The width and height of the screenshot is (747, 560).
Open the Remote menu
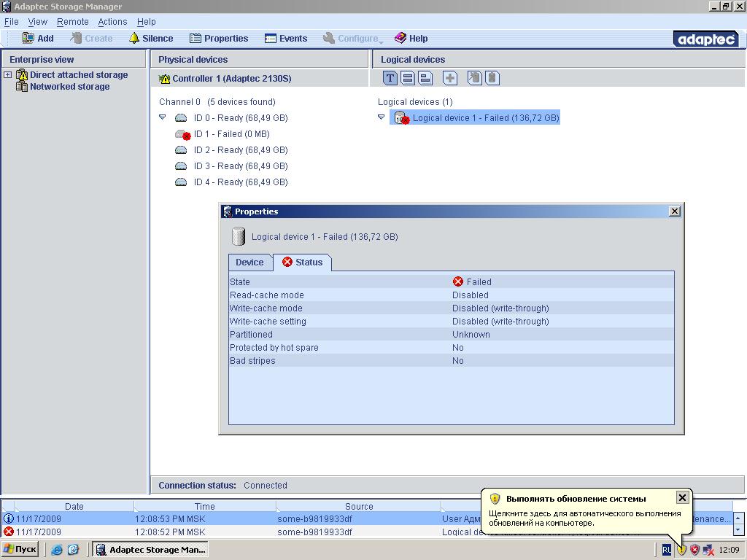tap(73, 22)
